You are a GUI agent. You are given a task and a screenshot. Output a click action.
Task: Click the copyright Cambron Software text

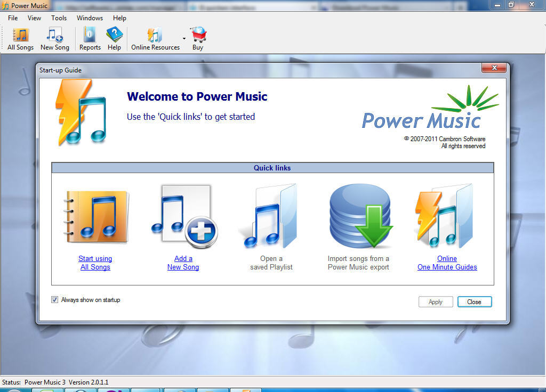(445, 142)
